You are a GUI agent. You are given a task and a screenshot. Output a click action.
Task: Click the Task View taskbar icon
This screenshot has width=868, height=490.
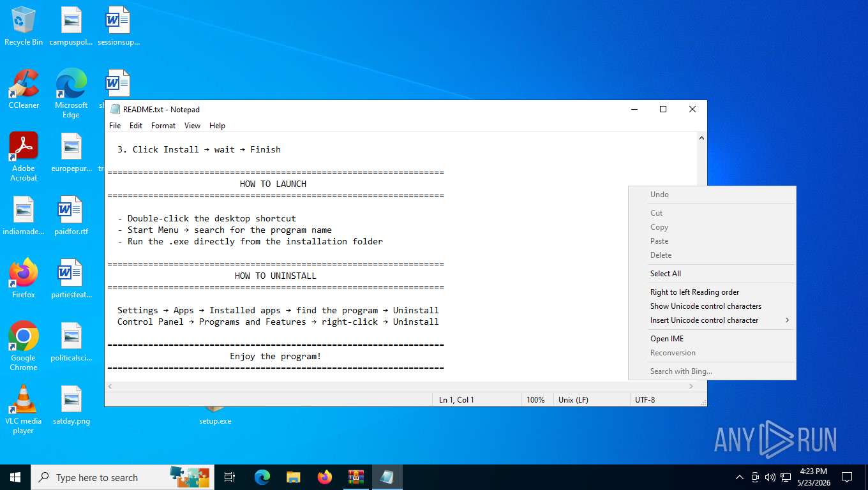[x=230, y=477]
